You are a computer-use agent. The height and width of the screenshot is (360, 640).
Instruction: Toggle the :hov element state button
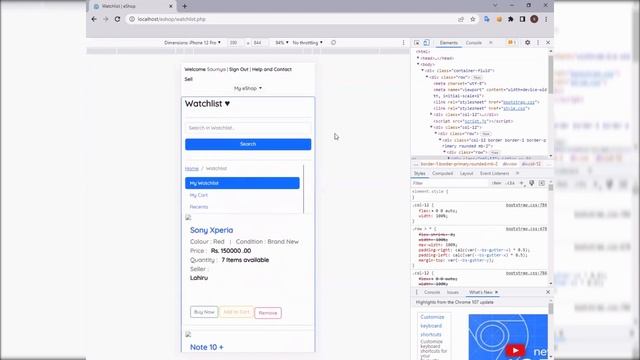point(496,183)
